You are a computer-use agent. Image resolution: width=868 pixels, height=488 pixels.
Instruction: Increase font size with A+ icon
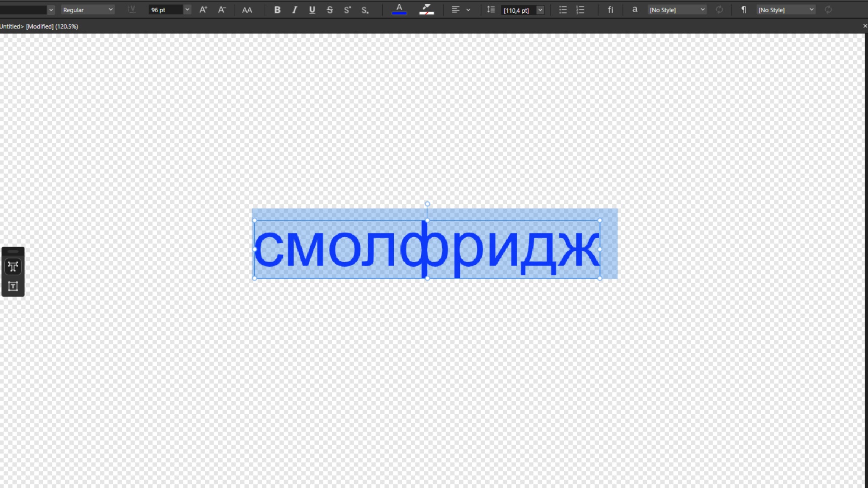click(x=203, y=10)
